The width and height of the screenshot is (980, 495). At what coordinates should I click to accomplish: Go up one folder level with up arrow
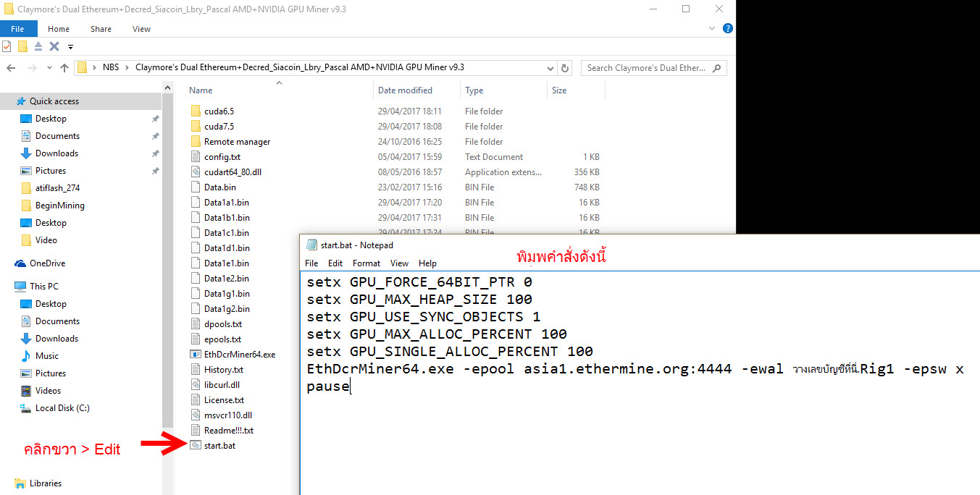pyautogui.click(x=64, y=68)
